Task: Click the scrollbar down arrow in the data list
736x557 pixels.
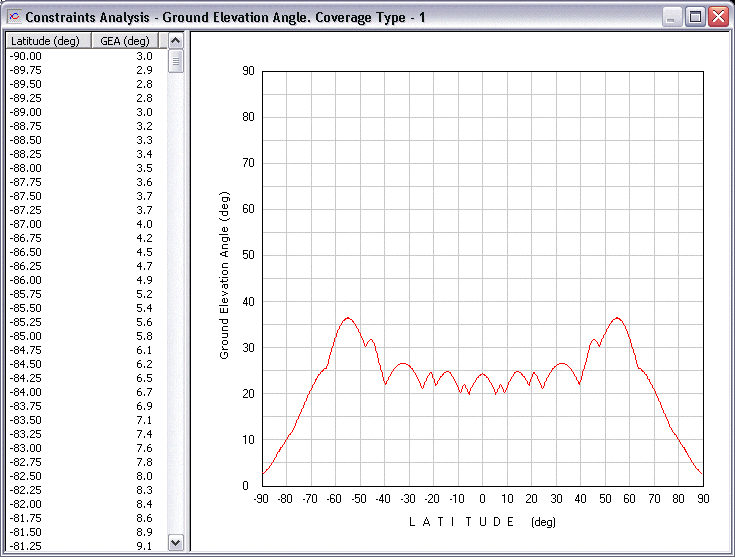Action: (176, 542)
